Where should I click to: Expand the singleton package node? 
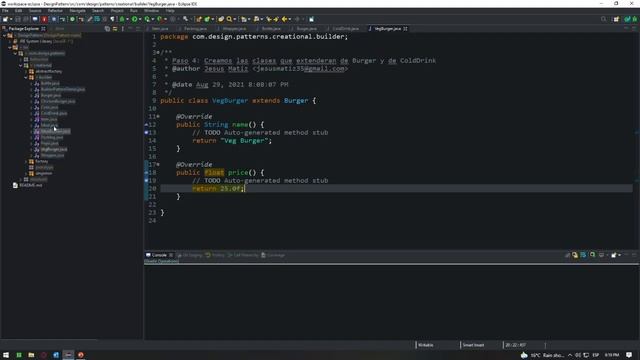(26, 173)
